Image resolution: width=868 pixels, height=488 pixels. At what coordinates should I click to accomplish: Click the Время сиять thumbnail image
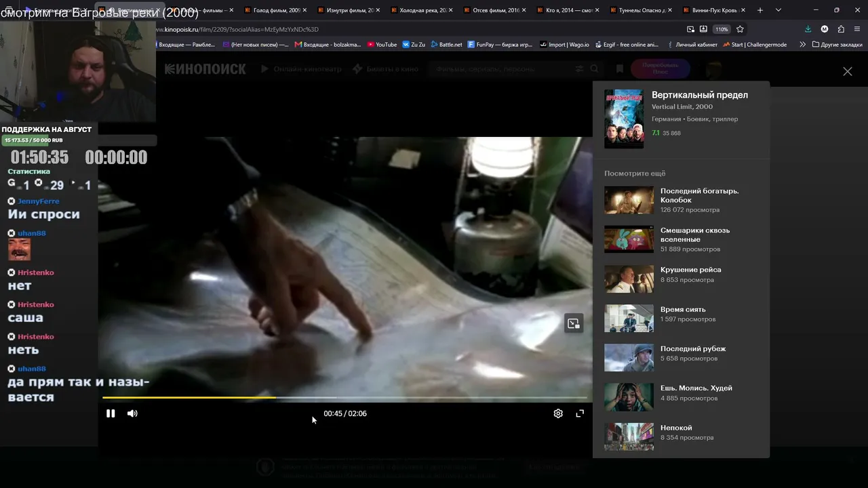[629, 318]
